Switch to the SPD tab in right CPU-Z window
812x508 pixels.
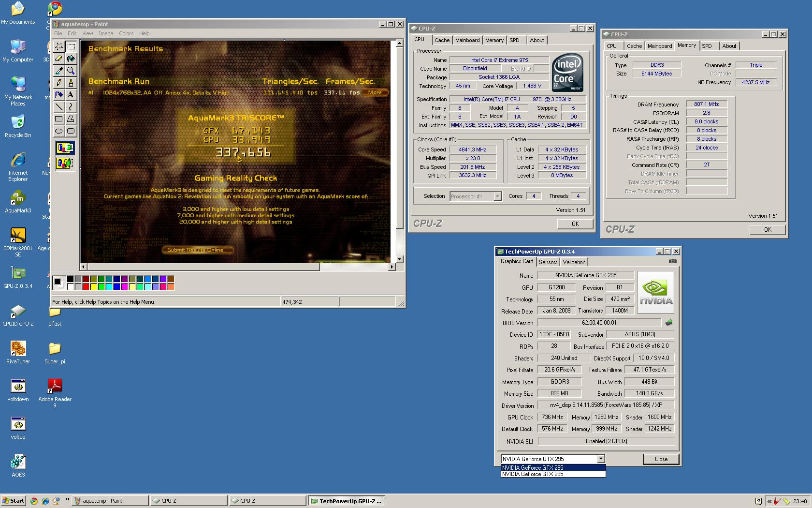pos(707,46)
